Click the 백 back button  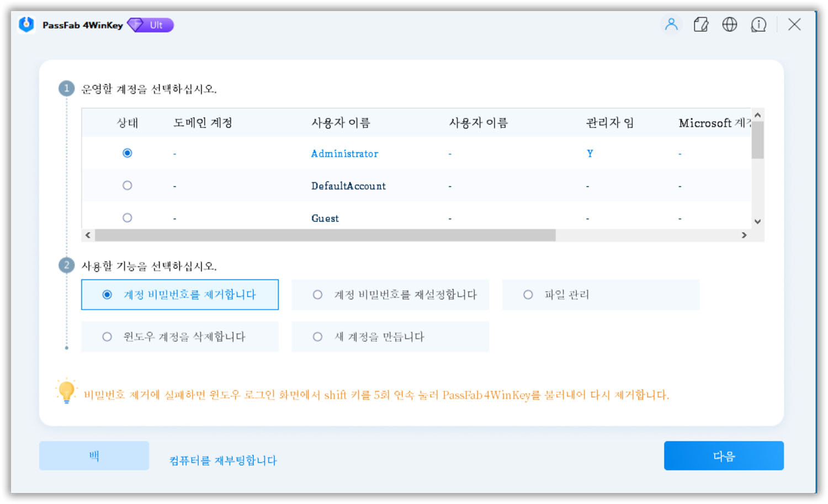point(94,455)
